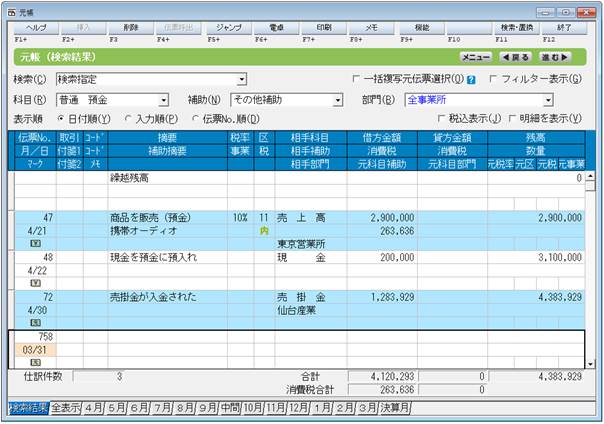The height and width of the screenshot is (424, 604).
Task: Click the 検索・置換 button
Action: [x=517, y=28]
